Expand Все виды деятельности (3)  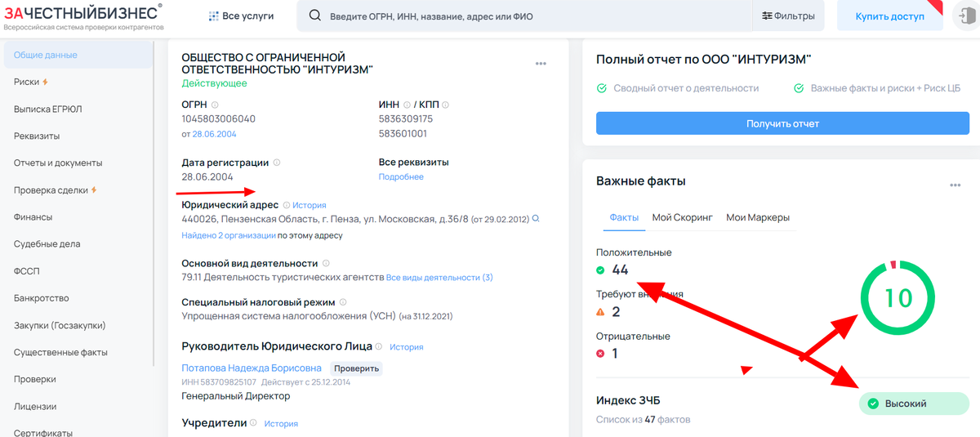[x=439, y=278]
